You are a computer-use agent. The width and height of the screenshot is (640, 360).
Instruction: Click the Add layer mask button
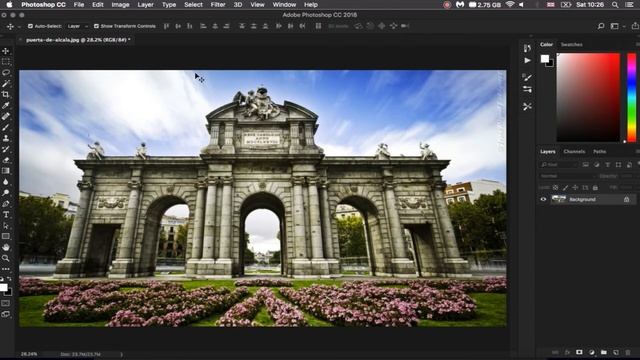(579, 352)
